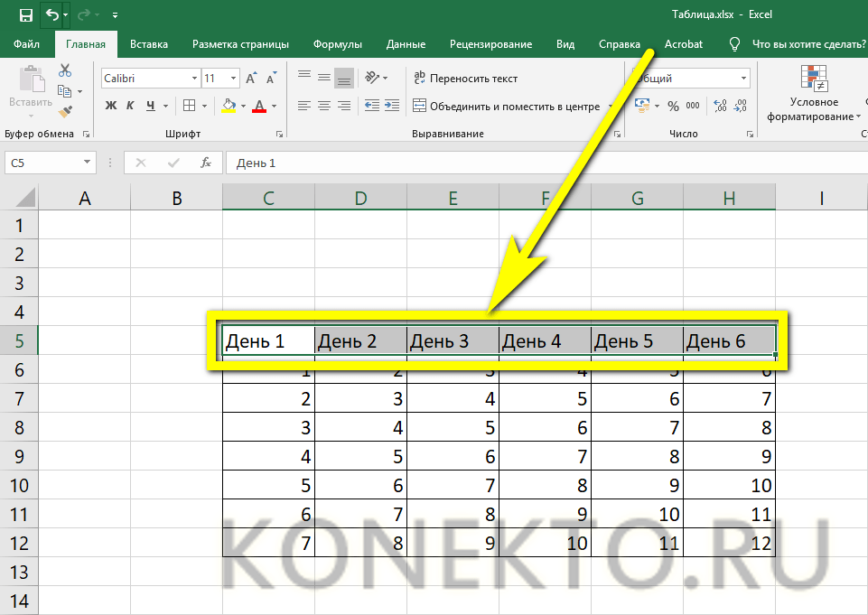Click the Undo arrow icon

click(52, 15)
